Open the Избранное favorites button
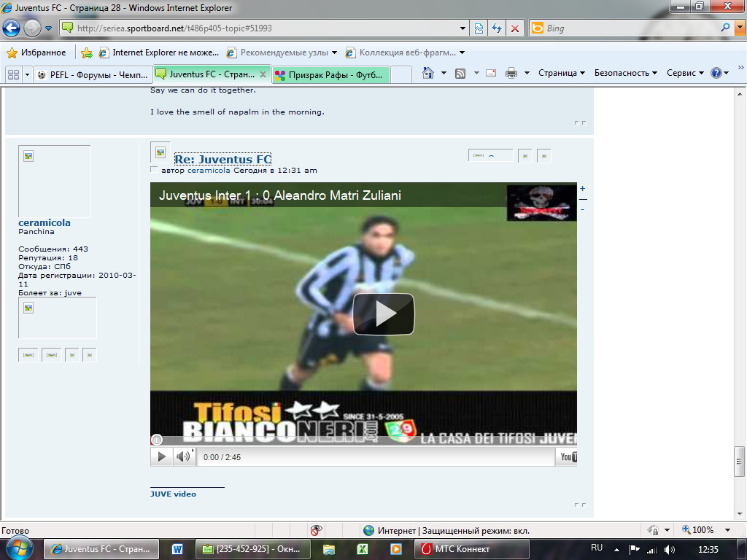The width and height of the screenshot is (747, 560). (x=36, y=52)
